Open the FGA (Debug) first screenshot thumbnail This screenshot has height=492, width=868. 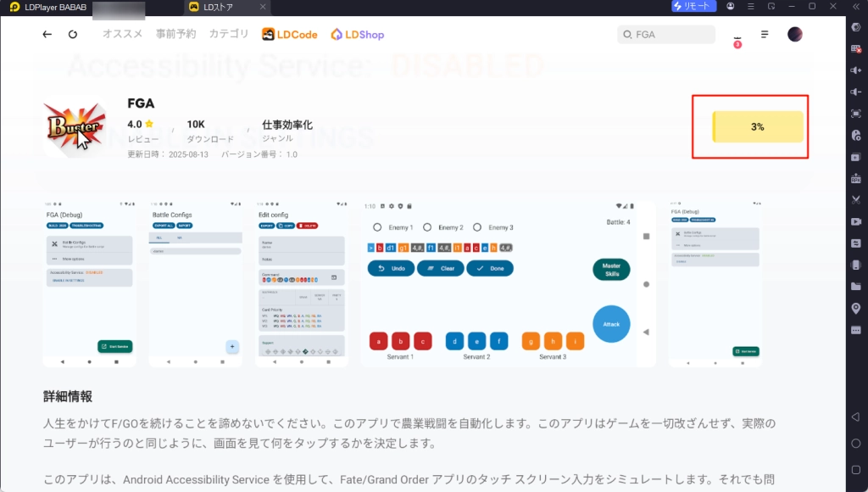[89, 283]
